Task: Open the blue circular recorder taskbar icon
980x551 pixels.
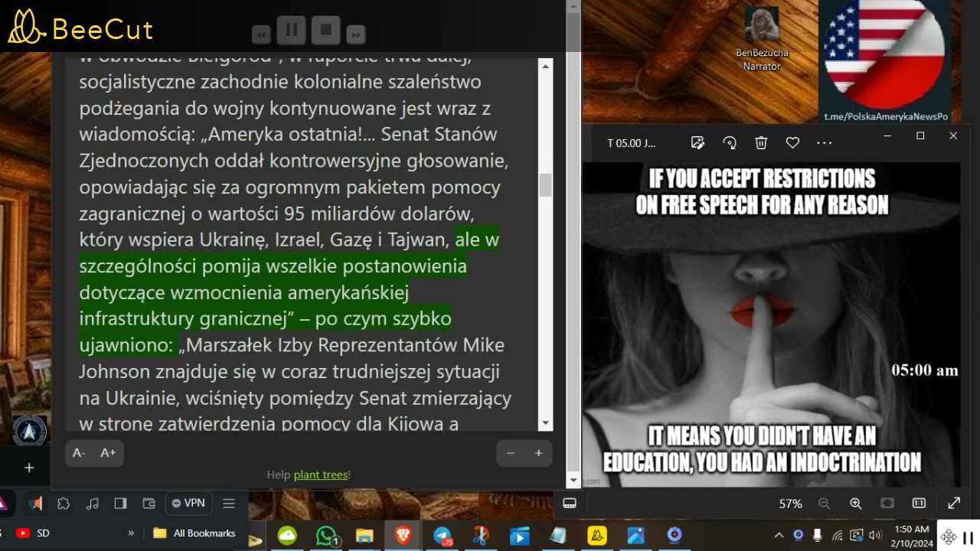Action: (675, 536)
